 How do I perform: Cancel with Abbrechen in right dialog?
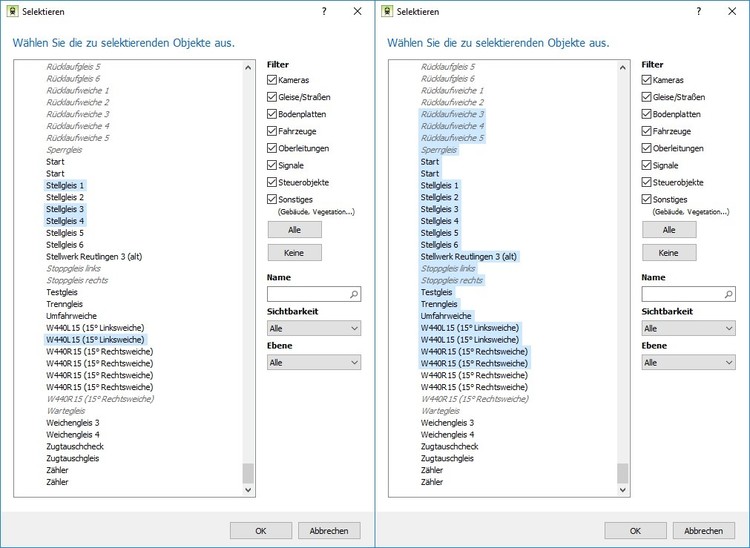point(704,530)
